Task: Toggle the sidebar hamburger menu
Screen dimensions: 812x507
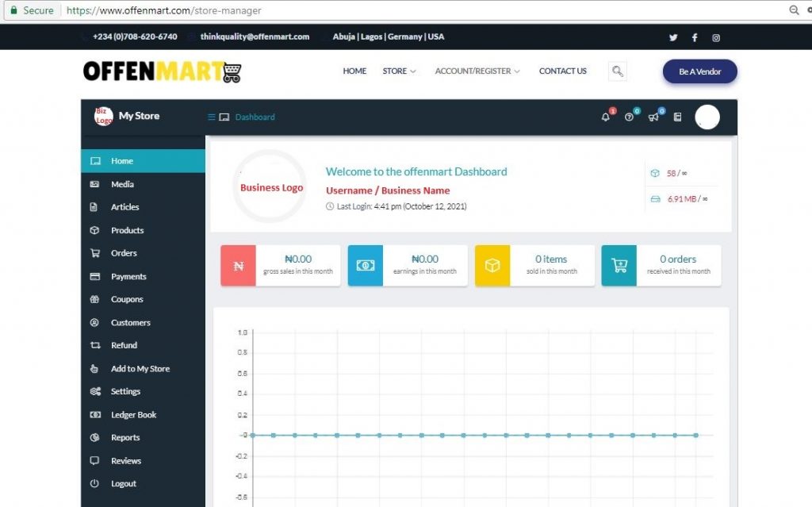Action: tap(212, 117)
